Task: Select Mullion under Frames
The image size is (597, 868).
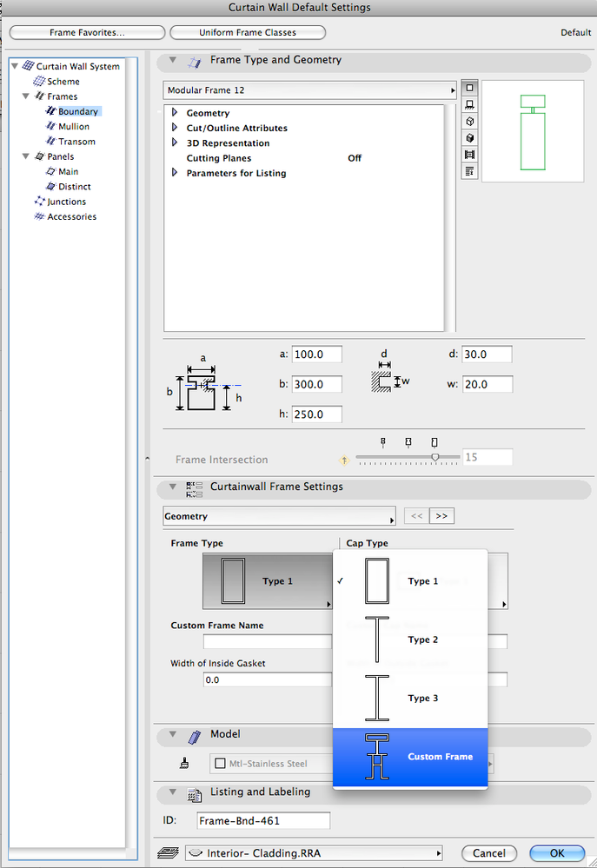Action: [x=74, y=126]
